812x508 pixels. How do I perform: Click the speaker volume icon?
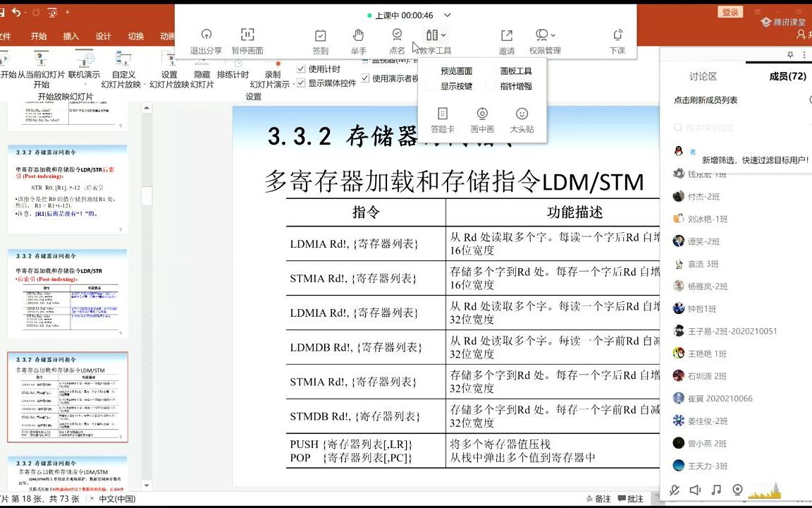(x=696, y=490)
